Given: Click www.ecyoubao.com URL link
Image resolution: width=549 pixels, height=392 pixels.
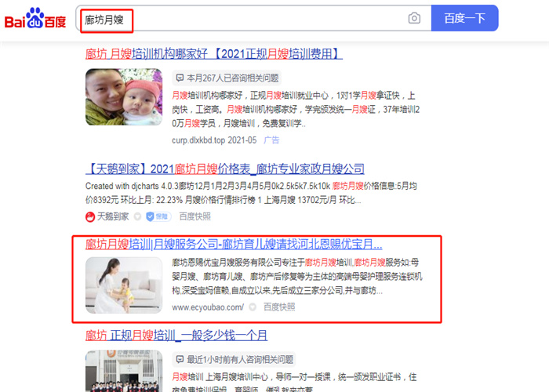Looking at the screenshot, I should pos(208,307).
